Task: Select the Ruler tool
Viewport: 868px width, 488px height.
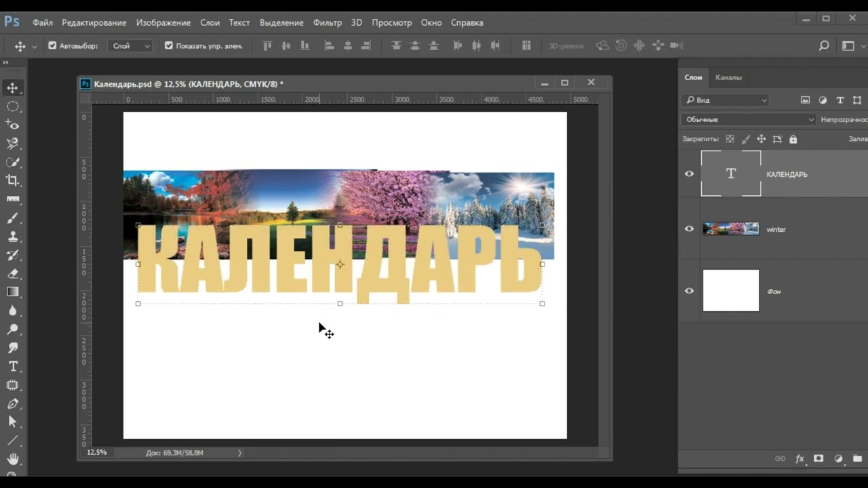Action: point(13,199)
